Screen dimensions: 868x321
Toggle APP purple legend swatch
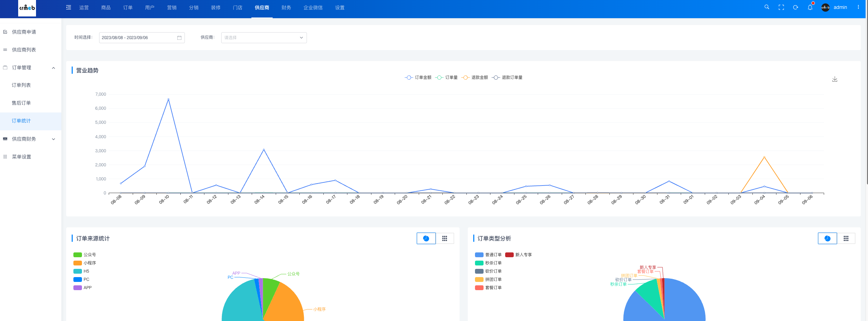(x=78, y=288)
